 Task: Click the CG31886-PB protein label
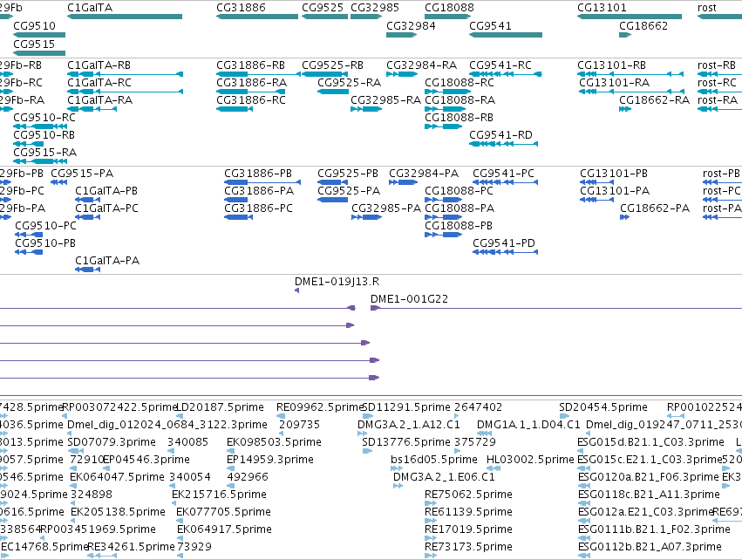[258, 174]
